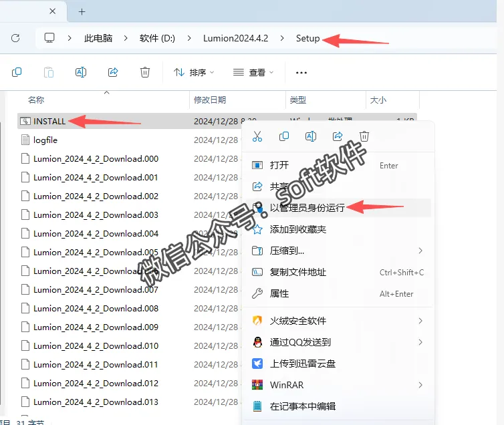Click the copy icon in context menu

(x=284, y=136)
